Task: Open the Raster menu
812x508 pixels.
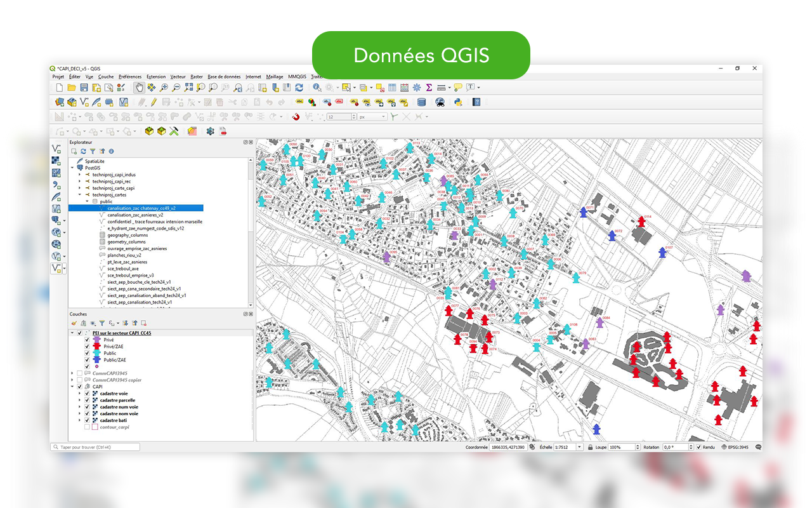Action: [x=197, y=76]
